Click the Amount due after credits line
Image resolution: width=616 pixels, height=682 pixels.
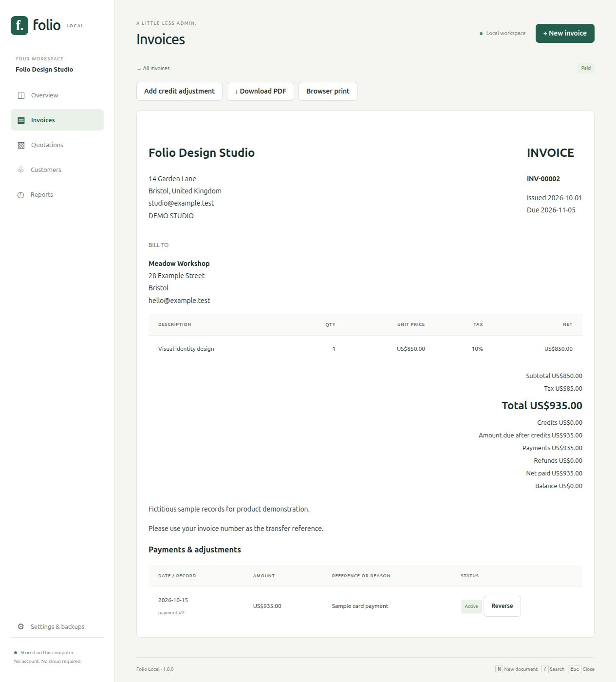click(x=530, y=436)
